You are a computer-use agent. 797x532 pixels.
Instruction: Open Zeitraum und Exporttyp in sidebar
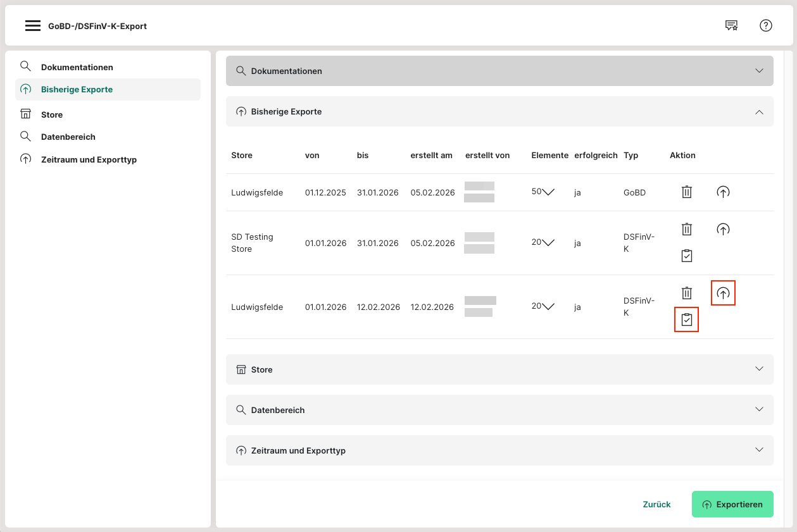(89, 159)
